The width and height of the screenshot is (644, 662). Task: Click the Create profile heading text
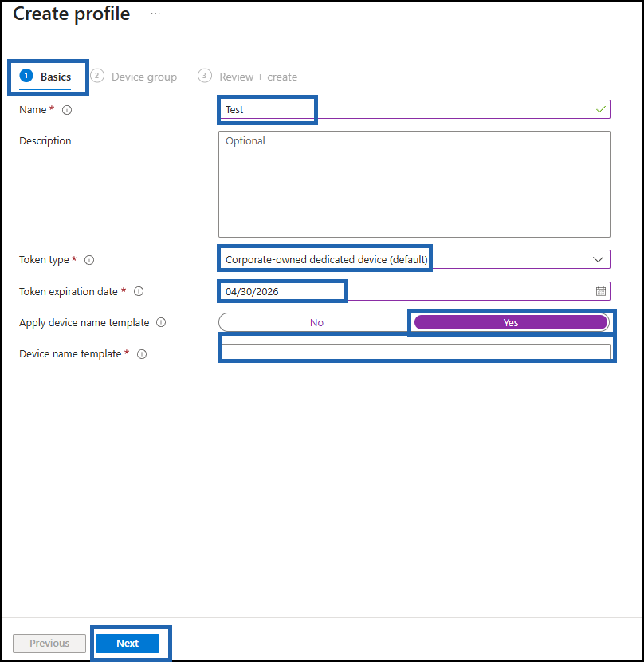(x=71, y=14)
